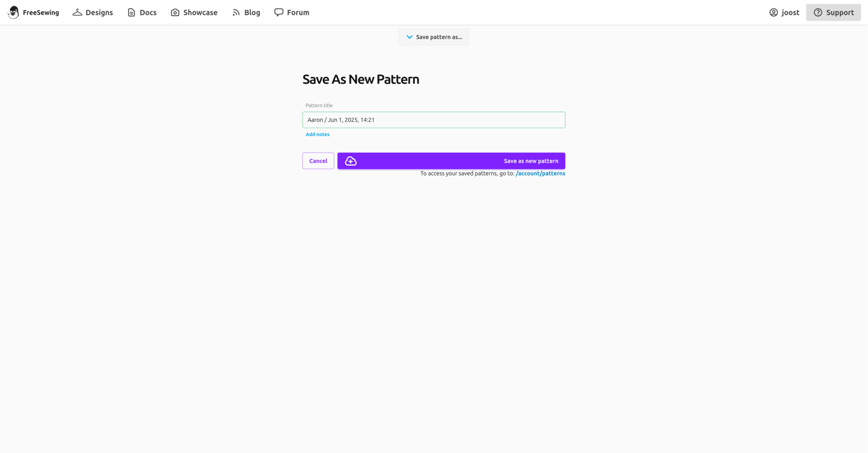Viewport: 868px width, 453px height.
Task: Click the FreeSewing logo icon
Action: (13, 12)
